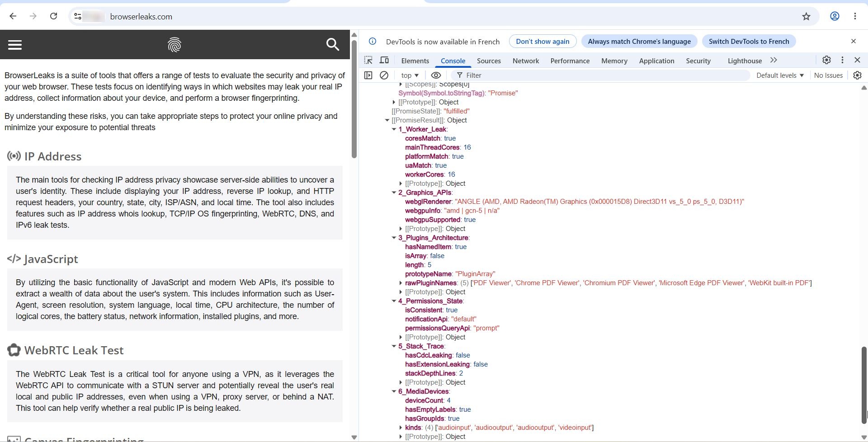Open BrowserLeaks hamburger menu

pos(15,45)
